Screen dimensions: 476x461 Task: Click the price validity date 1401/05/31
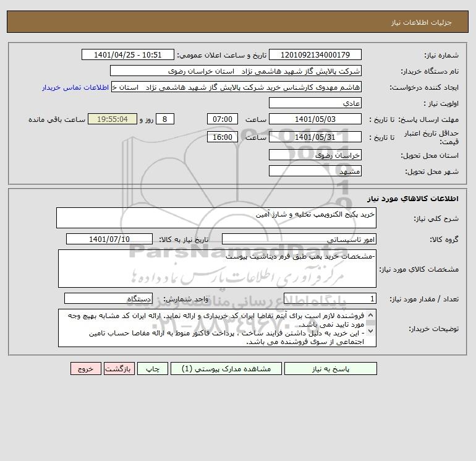[315, 137]
